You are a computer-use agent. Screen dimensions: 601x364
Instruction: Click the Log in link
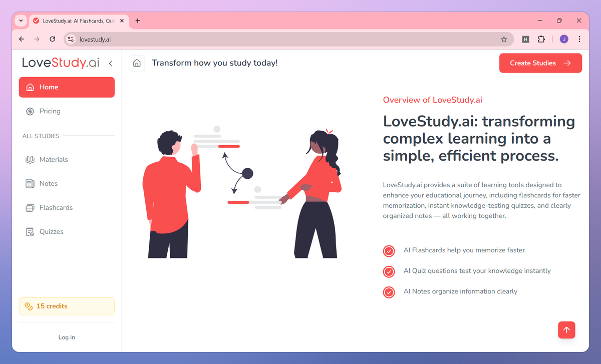coord(67,337)
